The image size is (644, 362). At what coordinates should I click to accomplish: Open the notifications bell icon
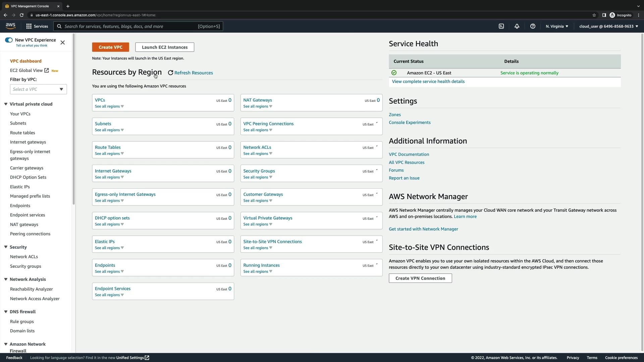[x=517, y=26]
